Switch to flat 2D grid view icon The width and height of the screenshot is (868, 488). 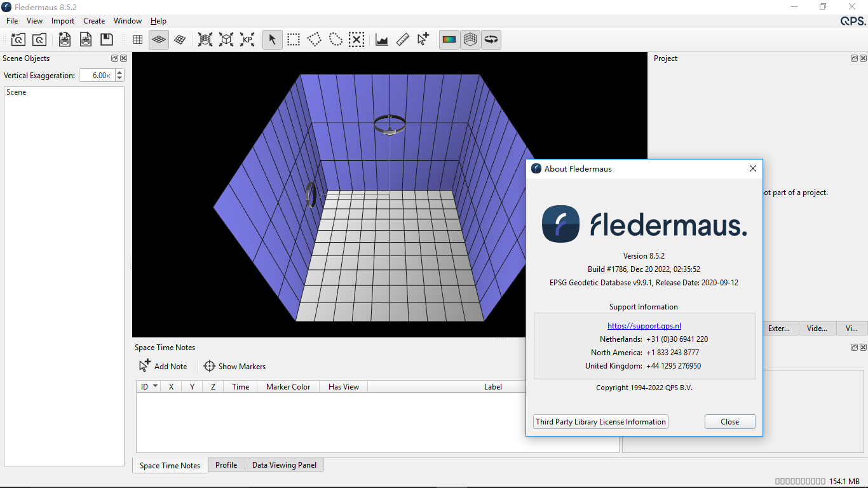point(138,39)
